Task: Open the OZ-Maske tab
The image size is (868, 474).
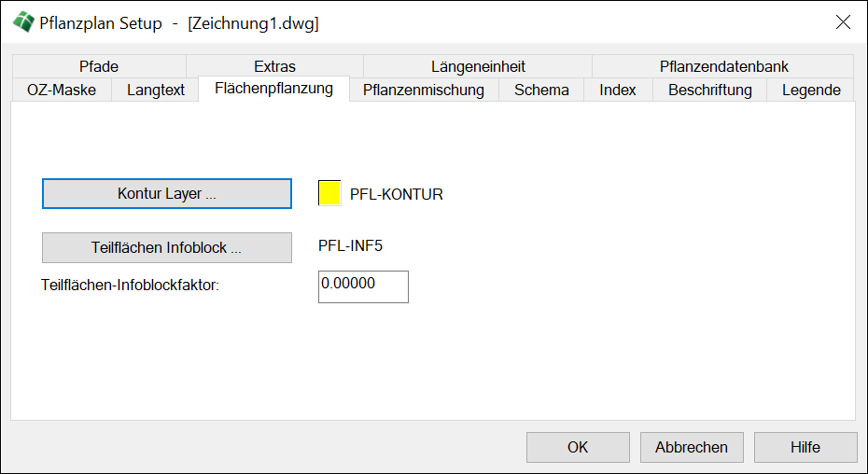Action: tap(62, 90)
